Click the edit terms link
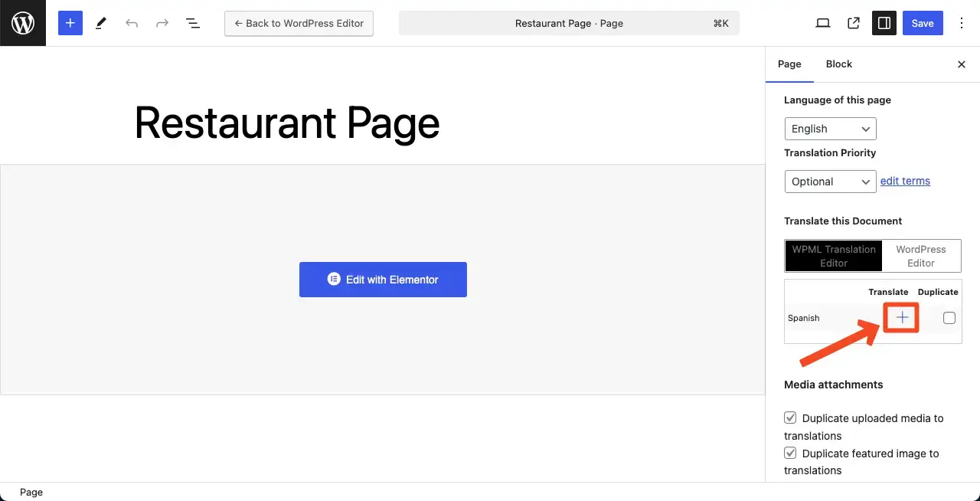 click(905, 182)
